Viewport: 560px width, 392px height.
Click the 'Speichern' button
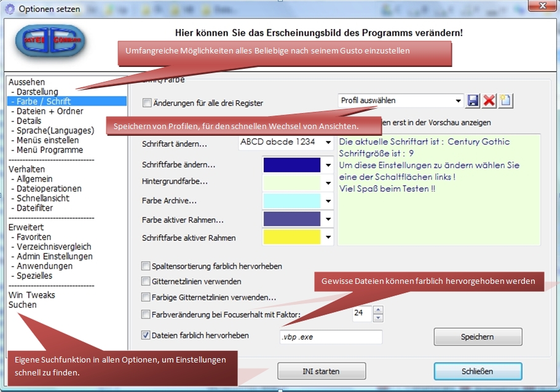click(x=478, y=337)
